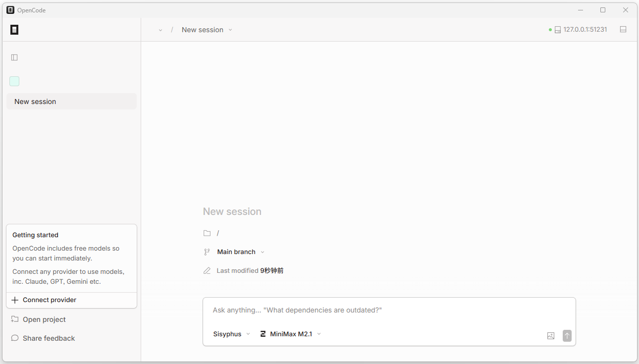This screenshot has width=639, height=364.
Task: Expand the project path chevron in header
Action: coord(160,30)
